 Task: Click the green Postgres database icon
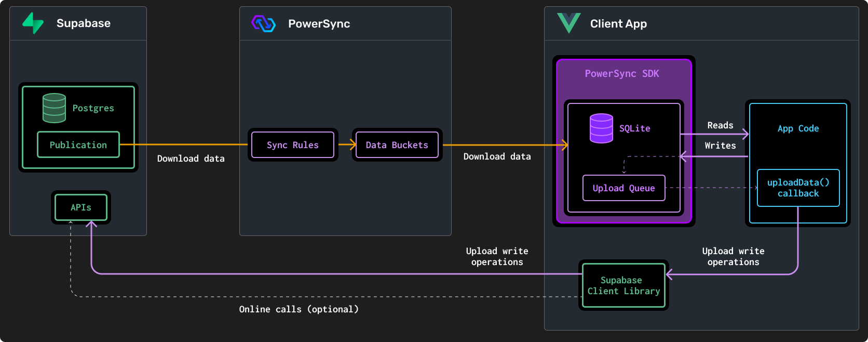(54, 108)
